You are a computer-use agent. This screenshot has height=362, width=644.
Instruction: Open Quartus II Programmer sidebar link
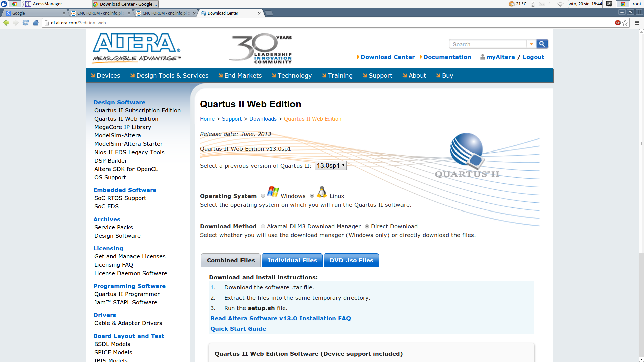(x=127, y=294)
